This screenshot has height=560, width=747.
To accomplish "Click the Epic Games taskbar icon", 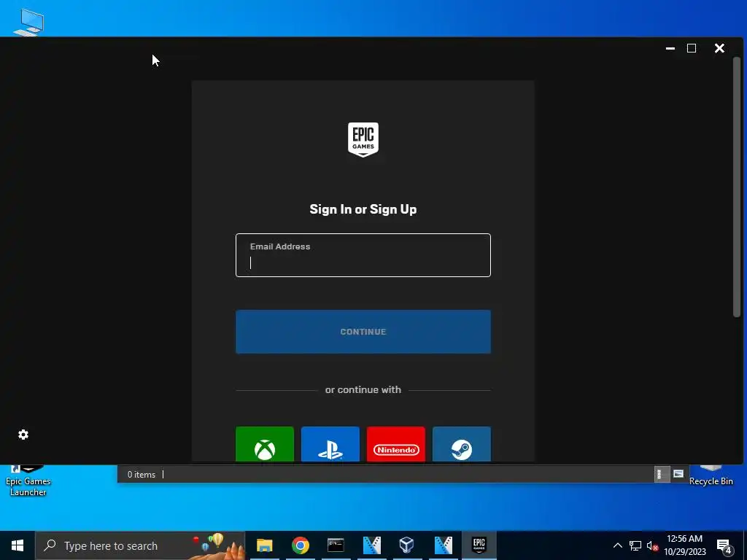I will pyautogui.click(x=479, y=545).
